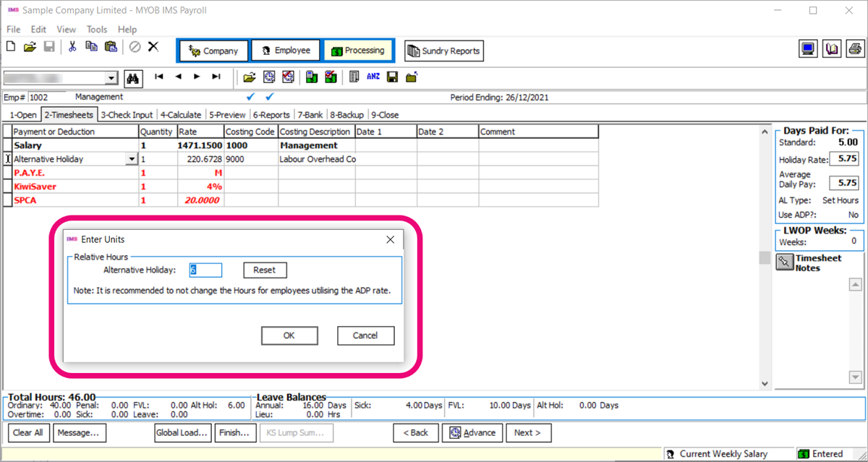Switch to the 4-Calculate tab
Image resolution: width=868 pixels, height=462 pixels.
181,115
